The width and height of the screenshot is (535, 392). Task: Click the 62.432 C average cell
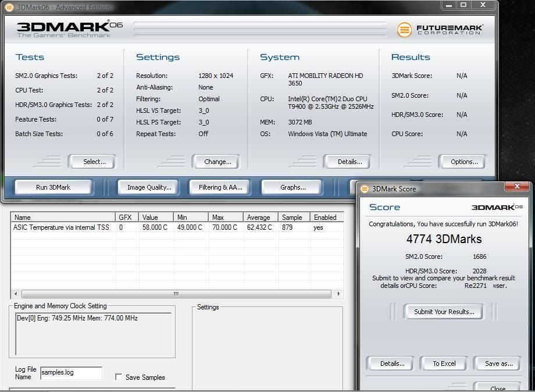(x=259, y=227)
